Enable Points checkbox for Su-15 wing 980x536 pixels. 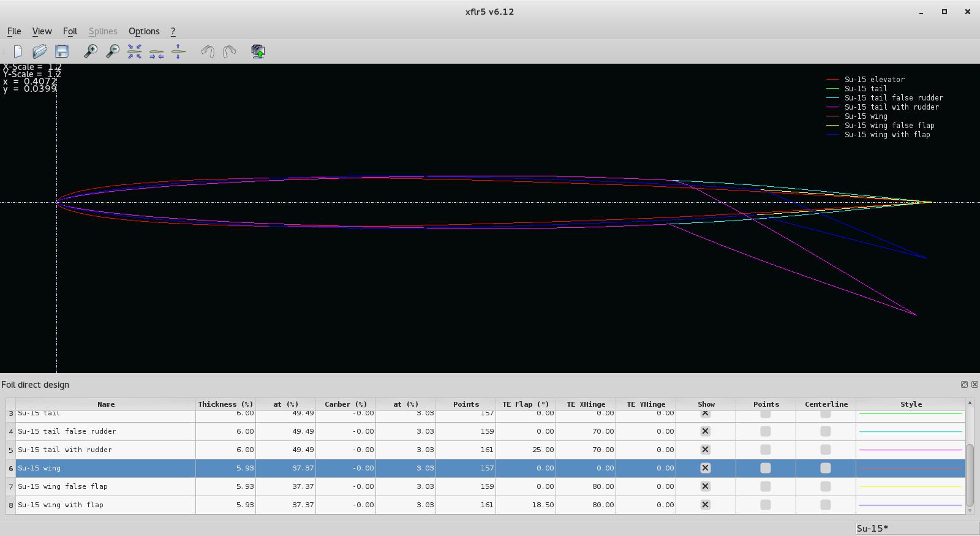765,468
